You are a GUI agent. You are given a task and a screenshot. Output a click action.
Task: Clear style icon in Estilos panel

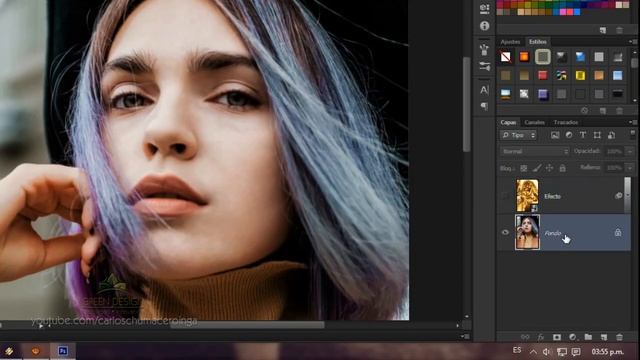pyautogui.click(x=584, y=111)
